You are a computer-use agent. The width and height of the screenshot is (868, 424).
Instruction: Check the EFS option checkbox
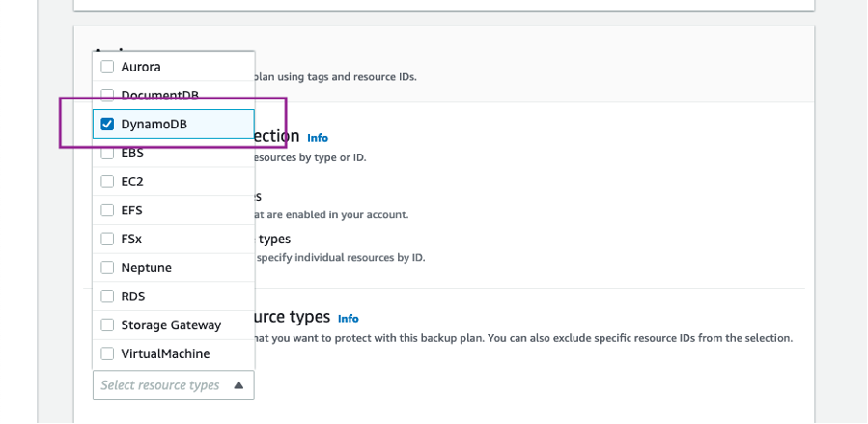[x=107, y=211]
